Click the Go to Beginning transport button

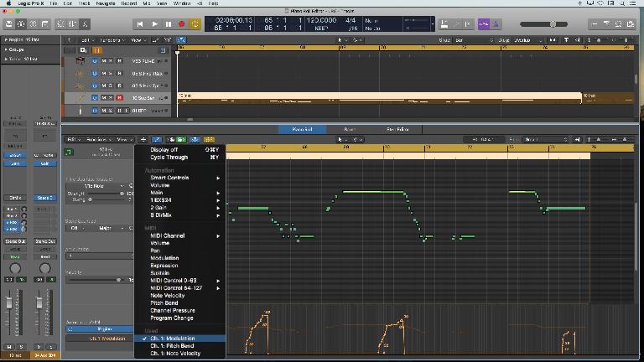click(x=140, y=24)
